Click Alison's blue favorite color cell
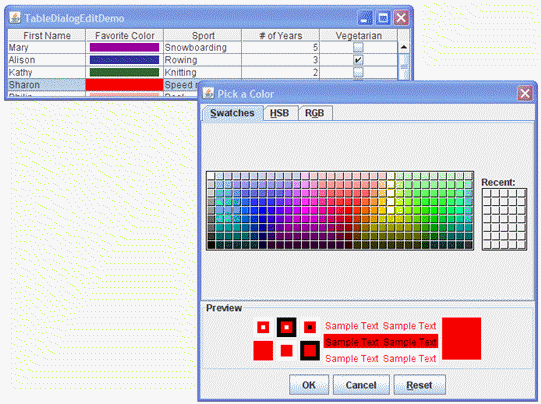 [124, 60]
